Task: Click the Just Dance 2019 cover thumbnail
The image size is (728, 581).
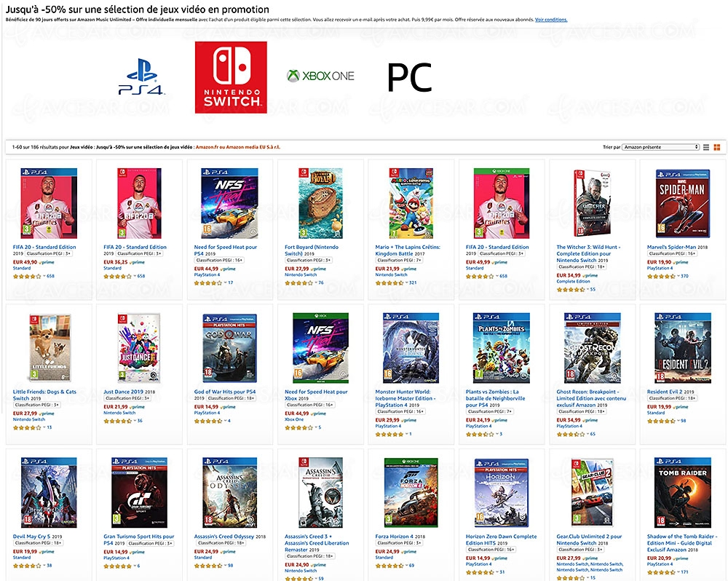Action: pos(138,348)
